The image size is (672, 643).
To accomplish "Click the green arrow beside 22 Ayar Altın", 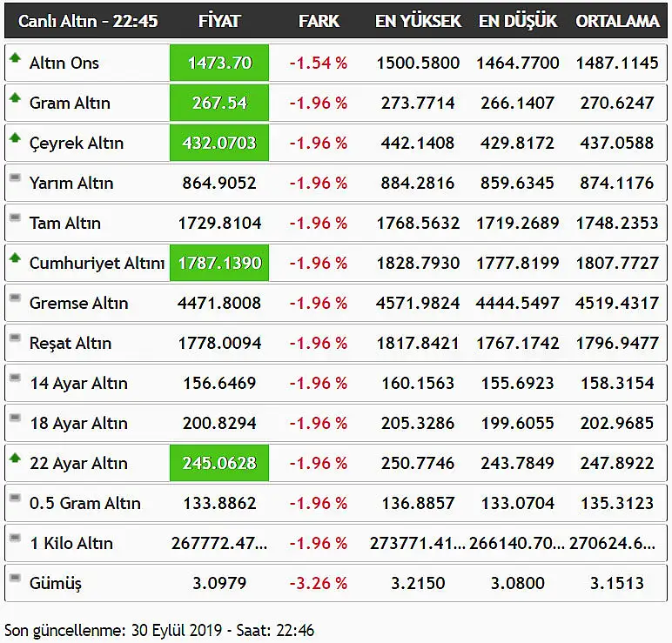I will pos(15,458).
